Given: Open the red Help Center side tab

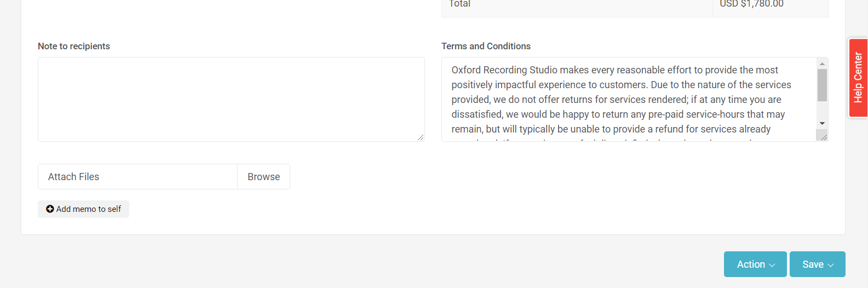Looking at the screenshot, I should click(858, 78).
